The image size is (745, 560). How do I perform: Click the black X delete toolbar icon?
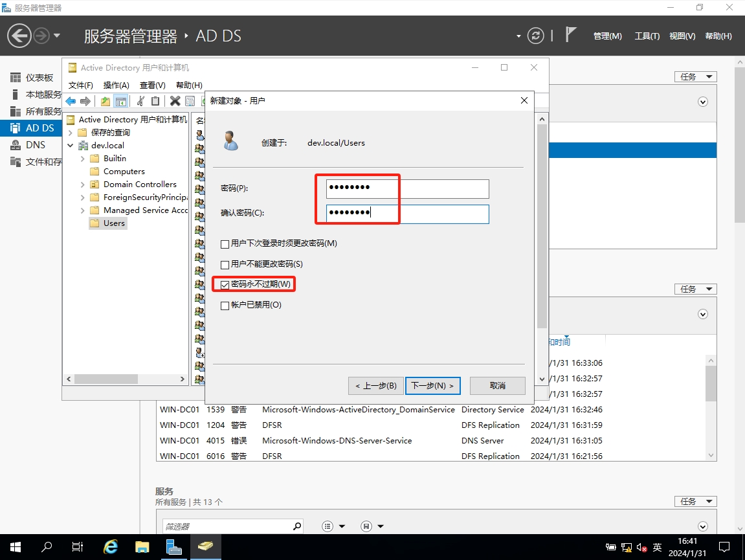pos(175,101)
